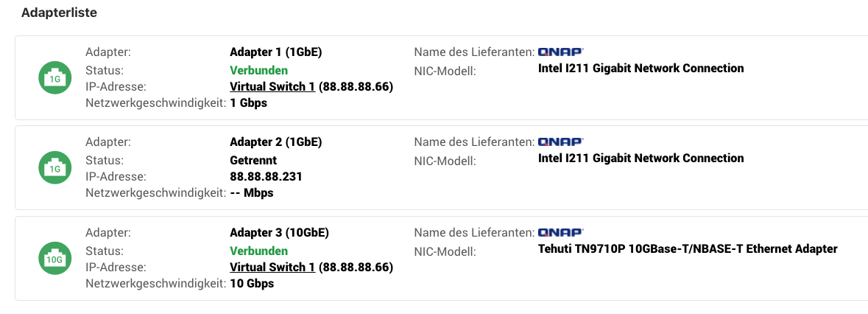Click the Getrennt status of Adapter 2
868x314 pixels.
pyautogui.click(x=253, y=161)
